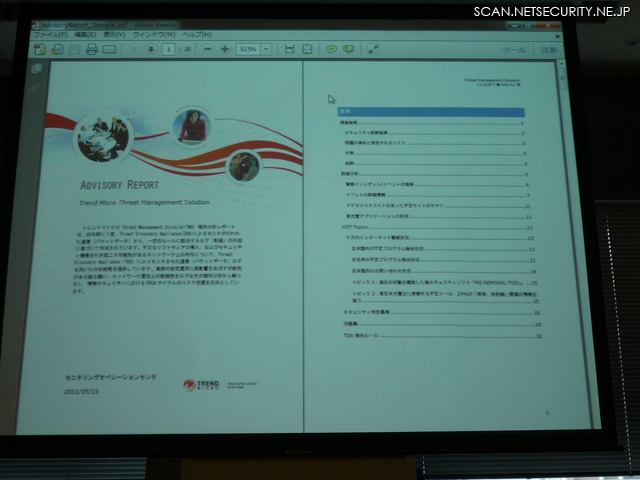Open the 注釈 comments panel
Image resolution: width=640 pixels, height=480 pixels.
[547, 48]
